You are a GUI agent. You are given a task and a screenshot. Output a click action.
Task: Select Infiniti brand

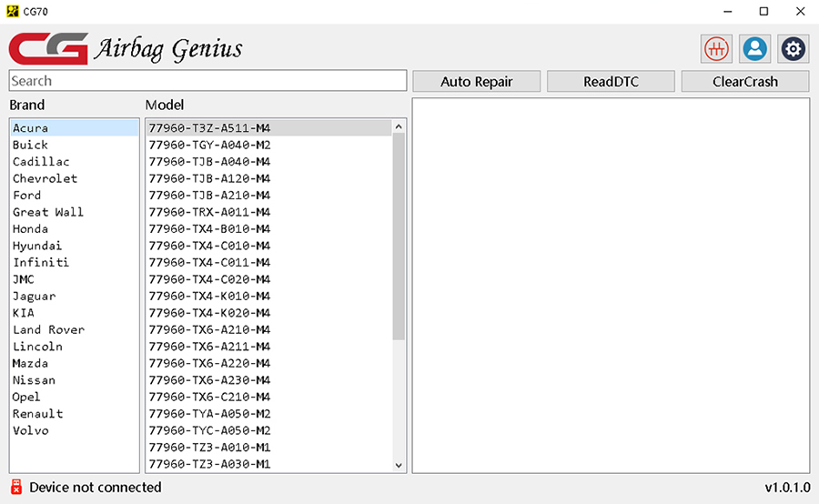tap(75, 262)
